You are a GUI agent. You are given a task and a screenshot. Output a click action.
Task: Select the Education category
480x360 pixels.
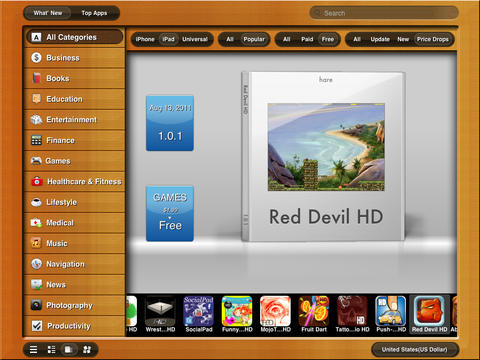pos(75,99)
